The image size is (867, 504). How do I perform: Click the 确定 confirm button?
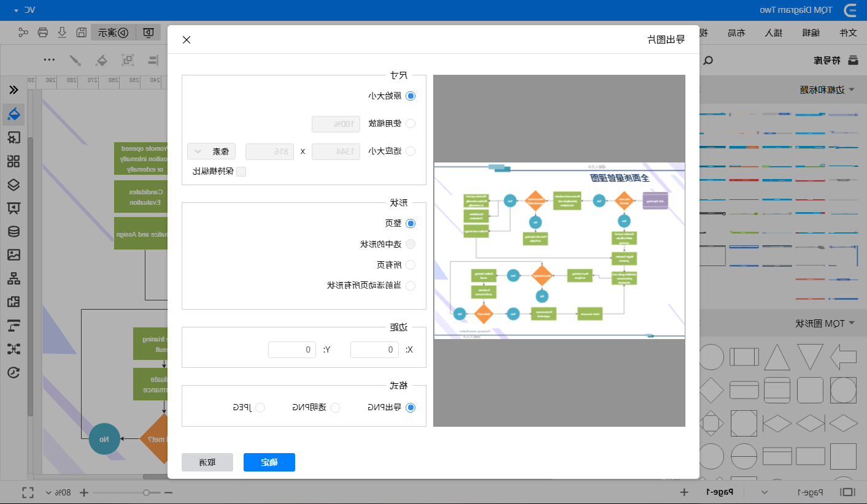click(x=269, y=462)
